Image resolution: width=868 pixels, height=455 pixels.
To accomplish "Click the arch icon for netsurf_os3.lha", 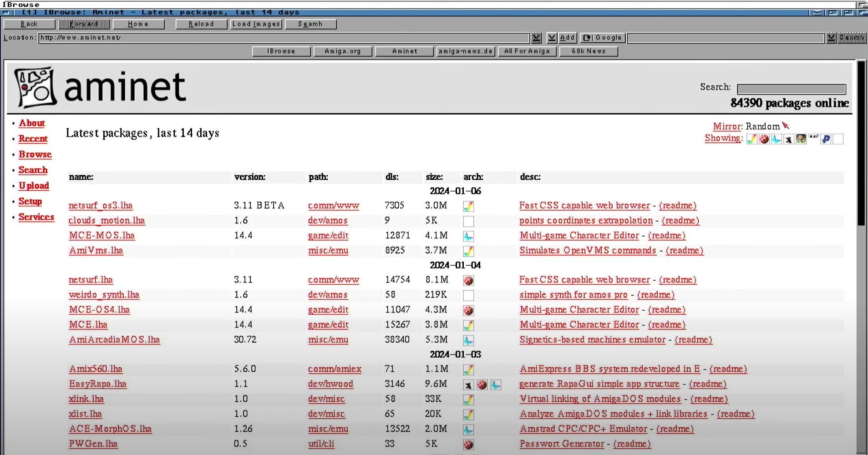I will (x=468, y=207).
